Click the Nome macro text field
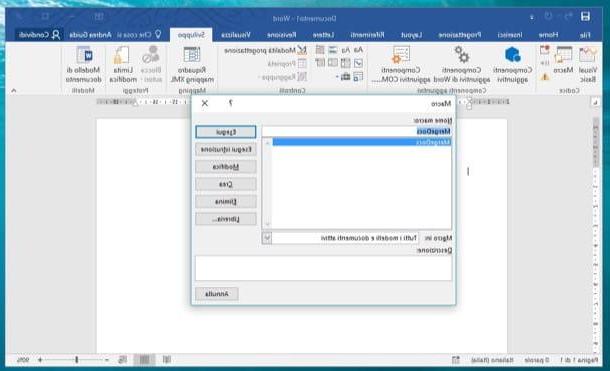The width and height of the screenshot is (610, 371). [357, 131]
